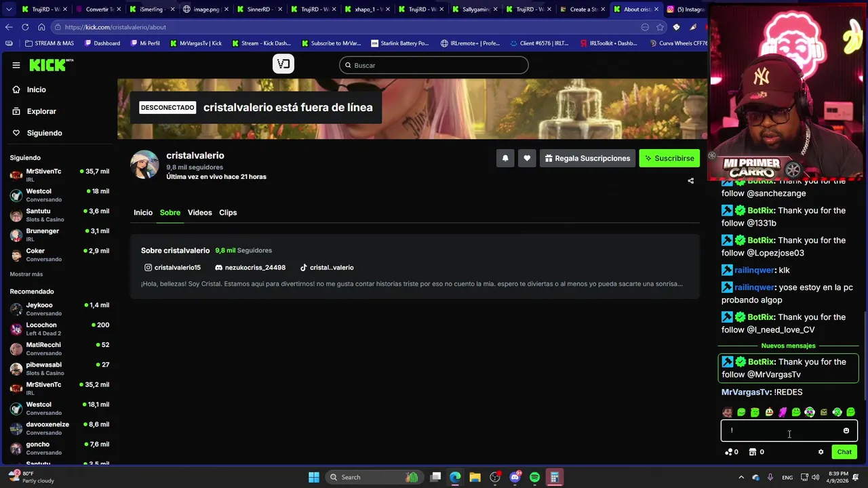Go back with the browser back arrow

(9, 27)
